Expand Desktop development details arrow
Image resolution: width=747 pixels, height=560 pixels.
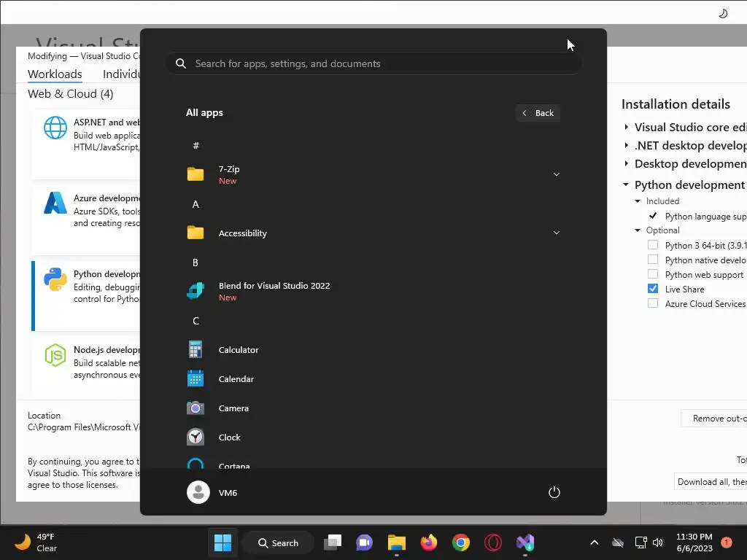(626, 163)
